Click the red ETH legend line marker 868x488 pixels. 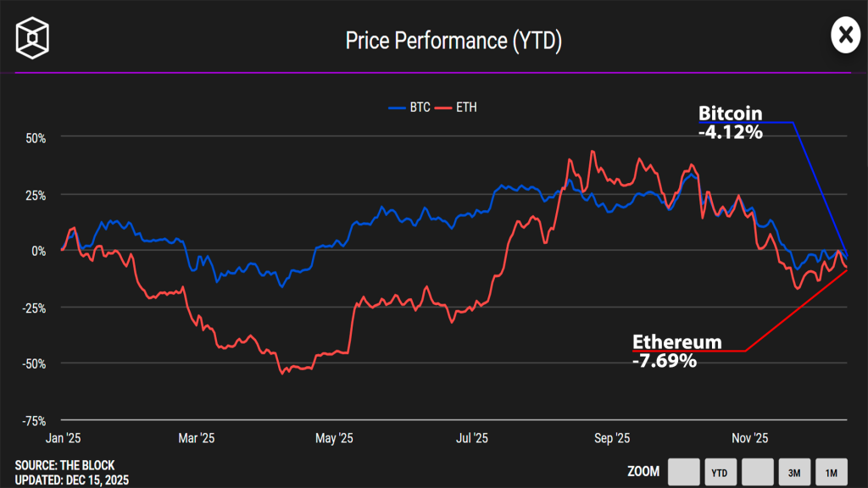pos(444,108)
